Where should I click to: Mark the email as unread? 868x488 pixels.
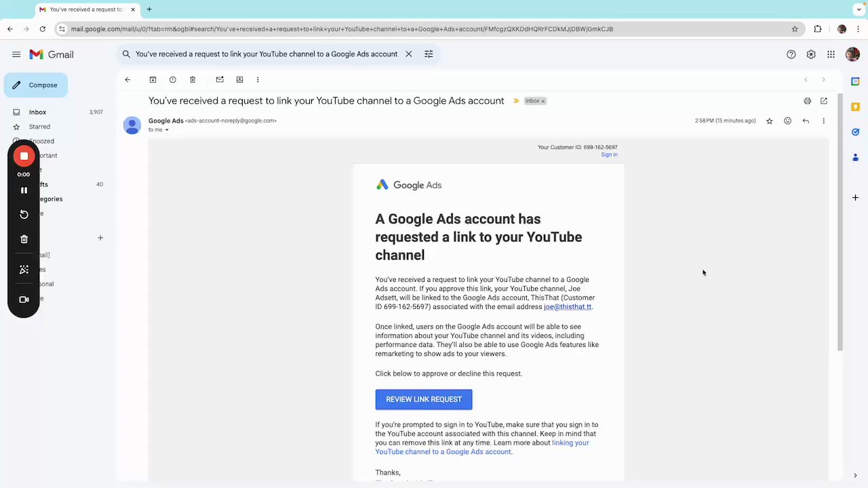pos(220,80)
